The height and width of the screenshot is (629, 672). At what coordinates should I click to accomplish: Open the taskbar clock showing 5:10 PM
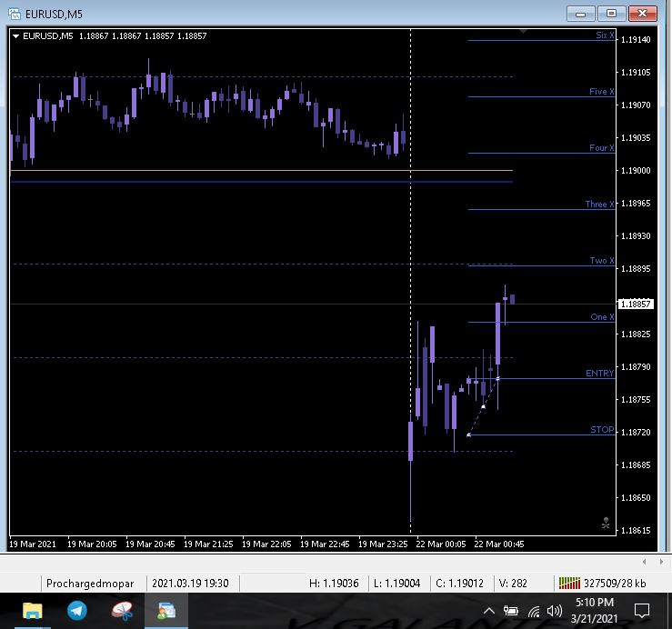point(594,611)
